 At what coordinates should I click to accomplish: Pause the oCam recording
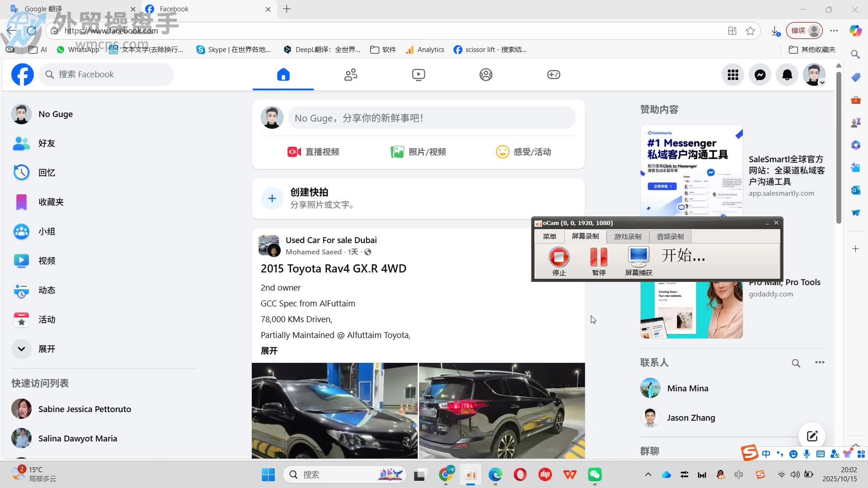tap(599, 258)
